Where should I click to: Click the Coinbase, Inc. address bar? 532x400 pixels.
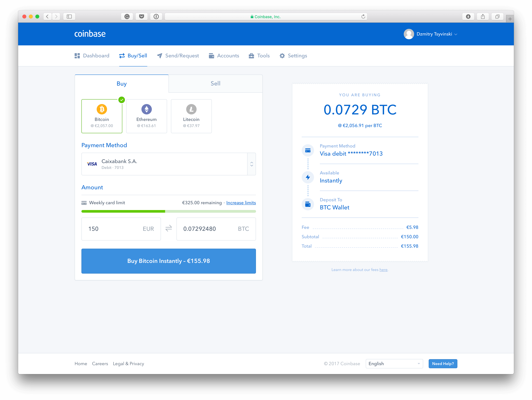[x=266, y=17]
